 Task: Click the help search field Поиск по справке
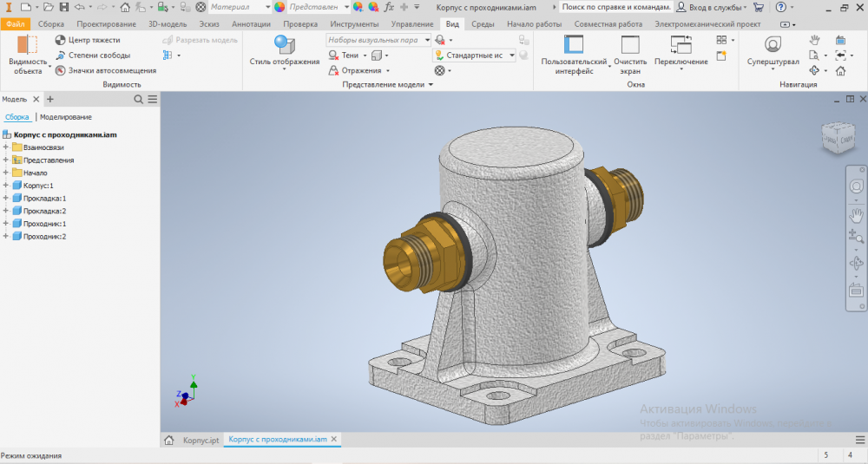point(616,7)
